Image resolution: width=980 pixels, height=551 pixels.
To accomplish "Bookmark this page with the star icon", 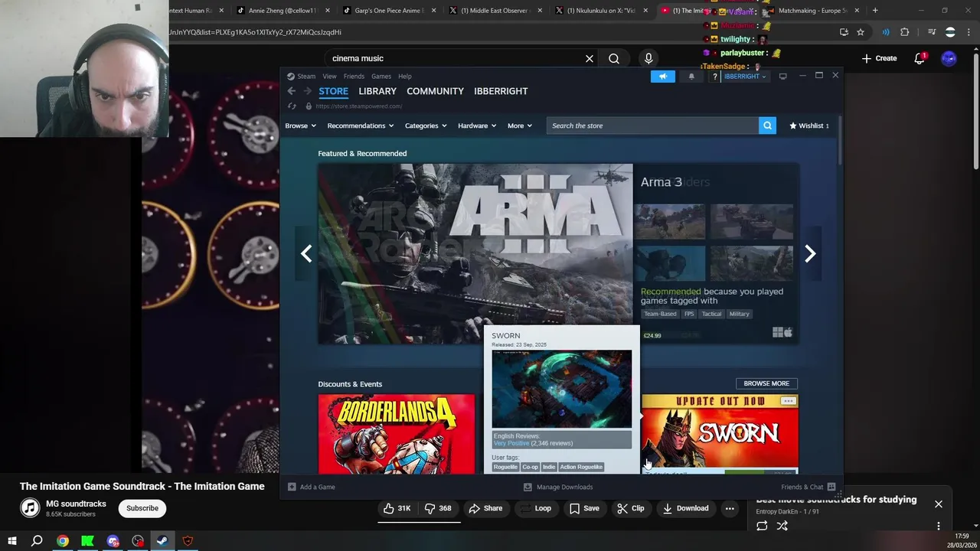I will pyautogui.click(x=861, y=32).
